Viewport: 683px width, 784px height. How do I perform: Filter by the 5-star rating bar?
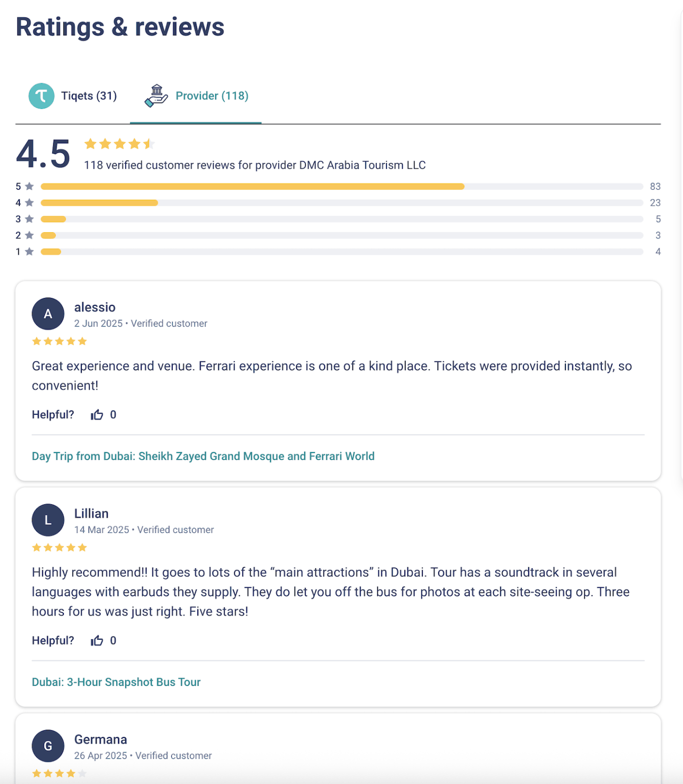341,187
